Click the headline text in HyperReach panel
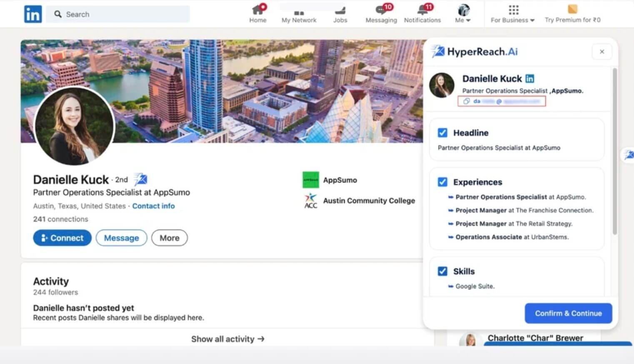The height and width of the screenshot is (364, 634). click(499, 147)
